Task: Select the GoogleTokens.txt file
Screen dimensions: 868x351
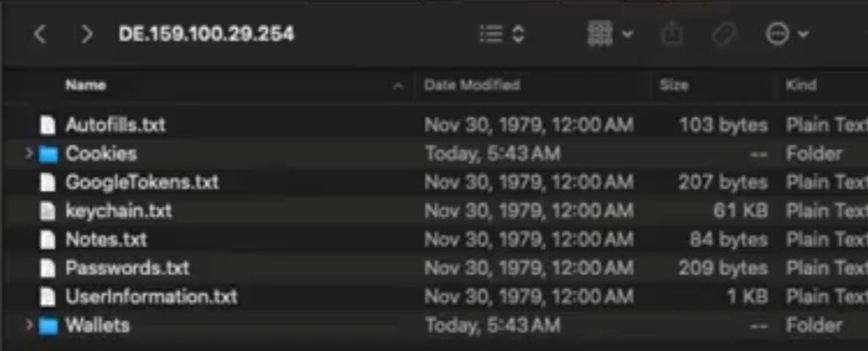Action: (x=142, y=182)
